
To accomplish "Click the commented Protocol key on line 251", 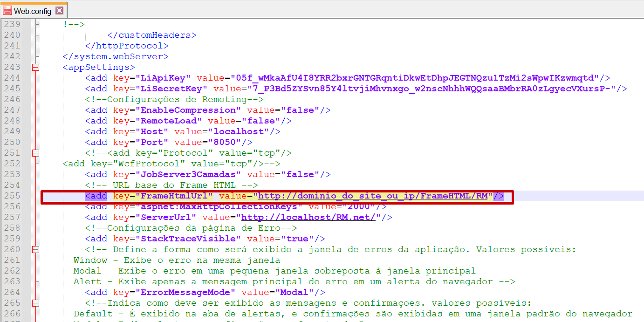I will point(188,153).
